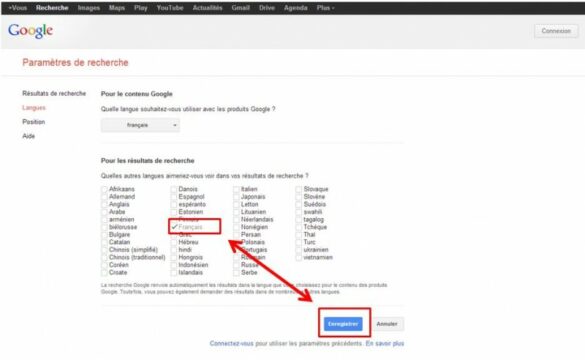Click the blue Enregistrer button
Viewport: 585px width, 360px height.
coord(343,324)
